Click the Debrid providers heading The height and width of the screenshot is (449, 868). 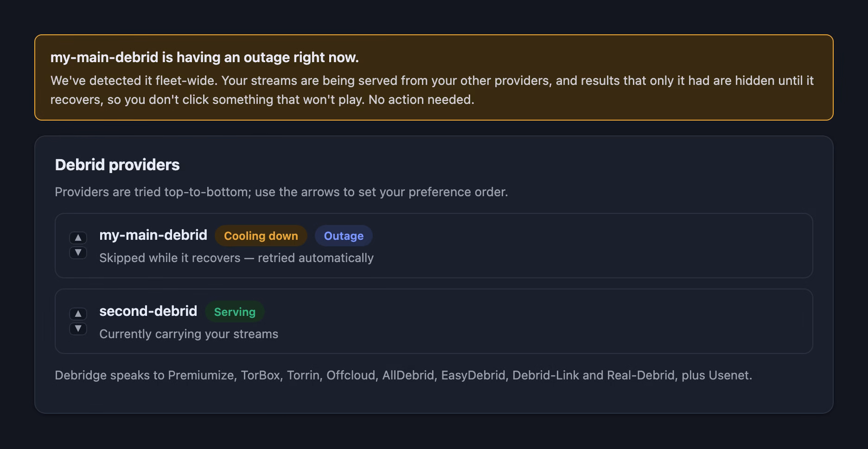[117, 165]
